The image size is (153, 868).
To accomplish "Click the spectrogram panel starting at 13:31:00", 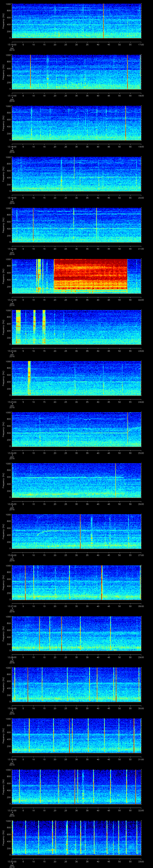I will pos(76,786).
